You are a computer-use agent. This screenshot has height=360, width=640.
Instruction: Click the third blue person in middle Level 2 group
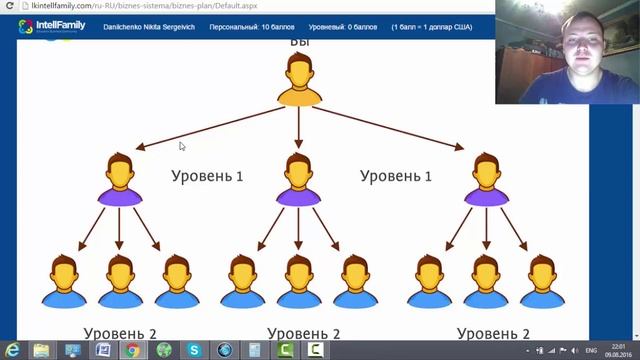[356, 281]
